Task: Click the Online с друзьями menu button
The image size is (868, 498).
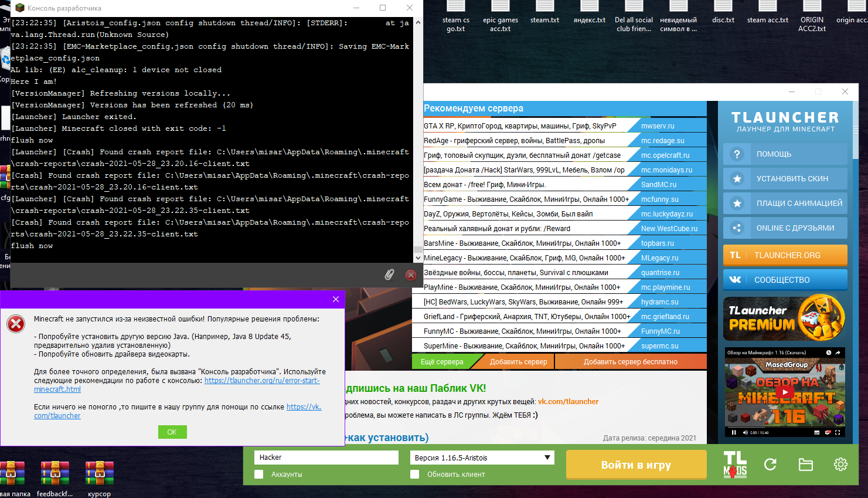Action: pos(785,228)
